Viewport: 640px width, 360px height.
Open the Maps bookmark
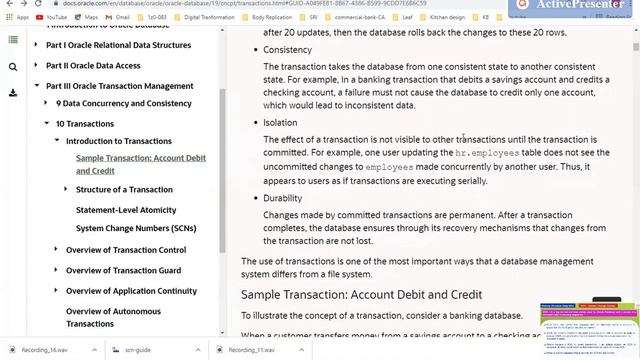tap(86, 17)
